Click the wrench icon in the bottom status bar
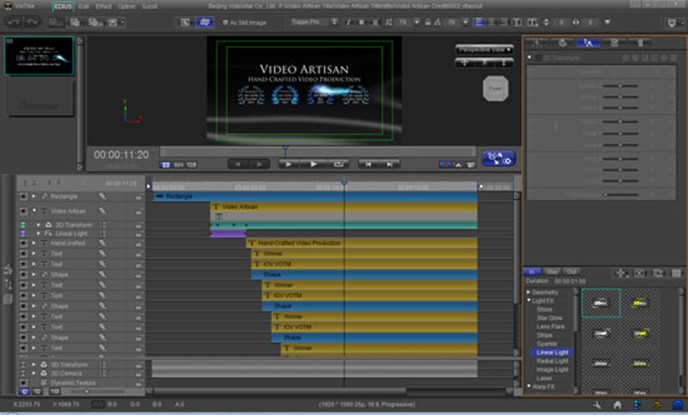Viewport: 688px width, 415px height. pyautogui.click(x=597, y=405)
